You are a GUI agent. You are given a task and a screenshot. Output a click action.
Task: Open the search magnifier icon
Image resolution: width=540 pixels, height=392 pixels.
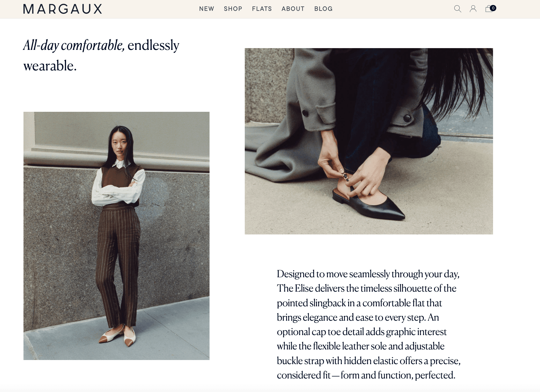(x=458, y=9)
